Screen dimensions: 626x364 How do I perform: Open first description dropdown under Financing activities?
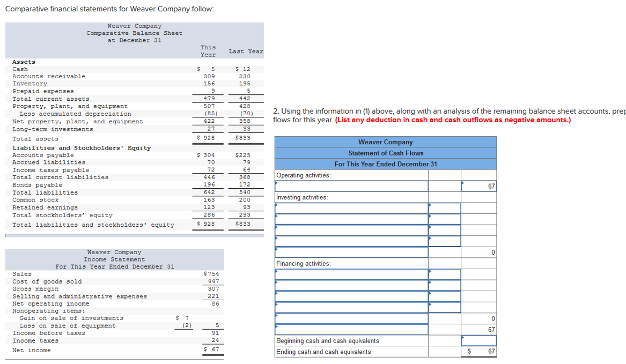click(x=351, y=274)
